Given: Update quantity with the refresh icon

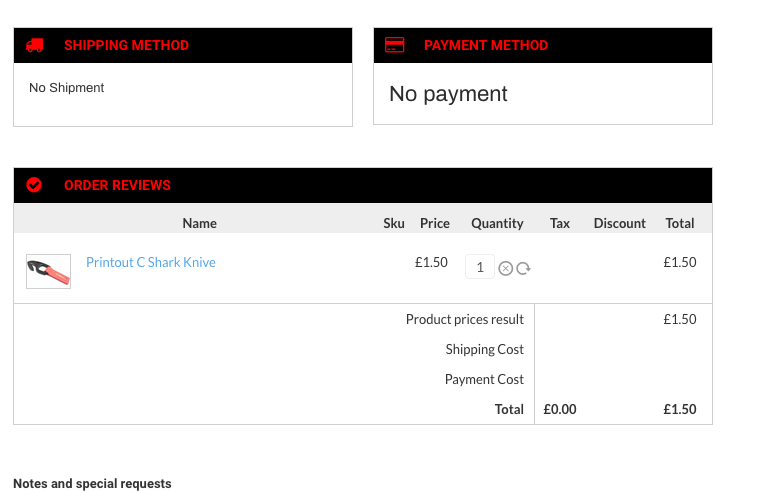Looking at the screenshot, I should tap(523, 268).
